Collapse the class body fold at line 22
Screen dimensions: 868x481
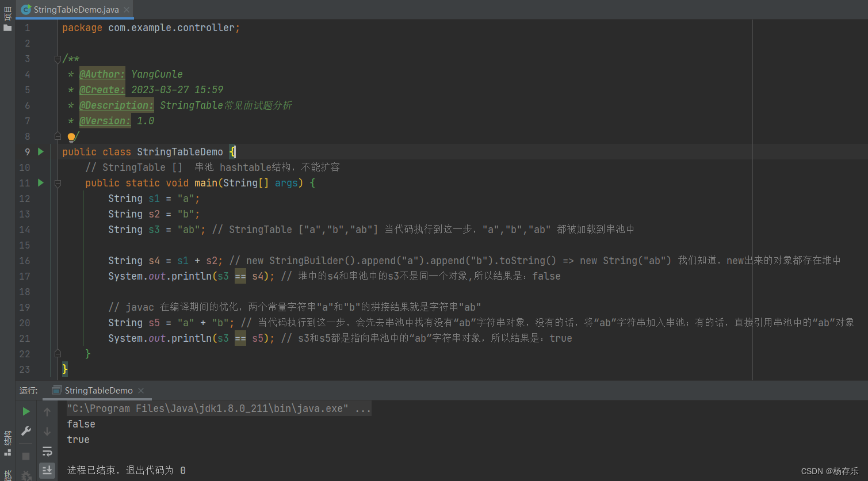pos(58,354)
